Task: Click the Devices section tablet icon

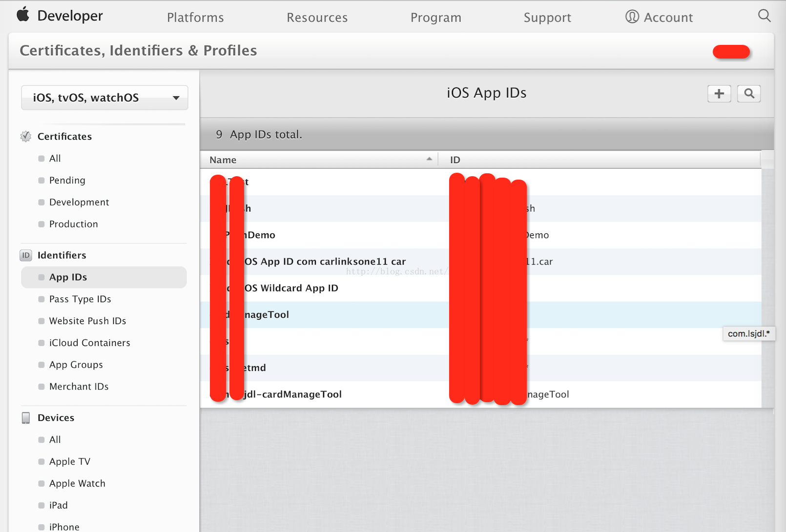Action: [26, 418]
